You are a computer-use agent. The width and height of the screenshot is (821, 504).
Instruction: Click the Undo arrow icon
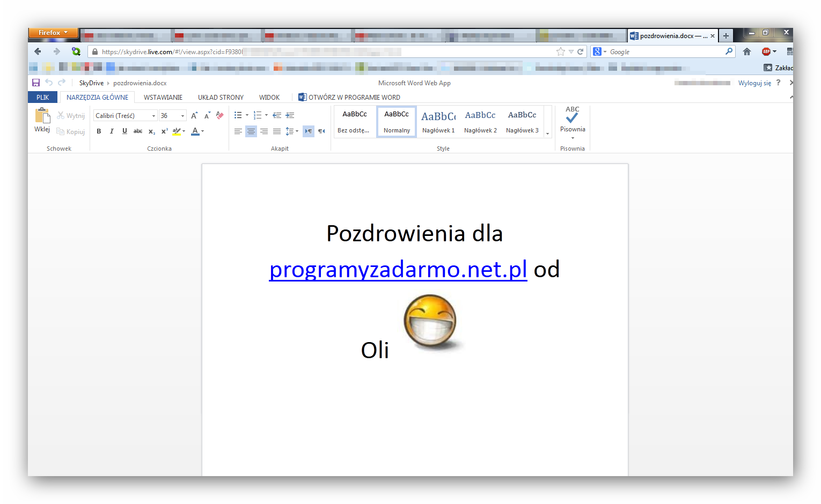pyautogui.click(x=49, y=83)
